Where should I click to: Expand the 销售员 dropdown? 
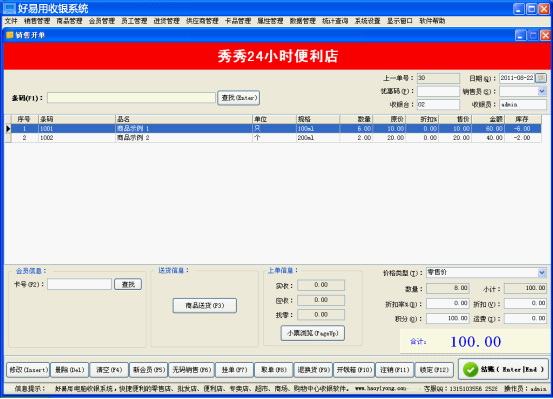point(542,91)
